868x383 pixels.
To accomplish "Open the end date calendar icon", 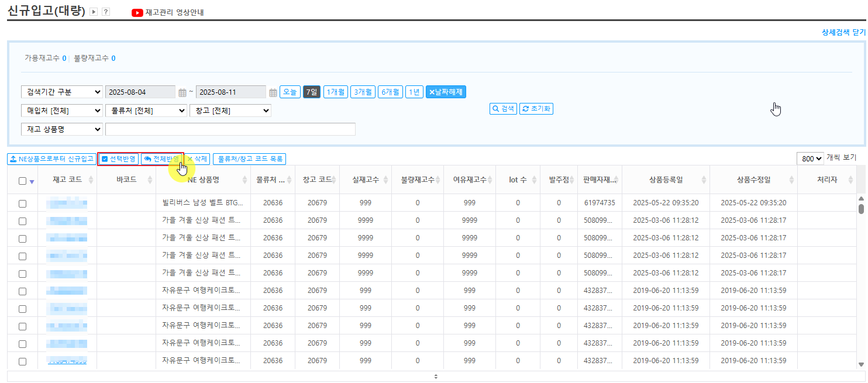I will (x=273, y=92).
